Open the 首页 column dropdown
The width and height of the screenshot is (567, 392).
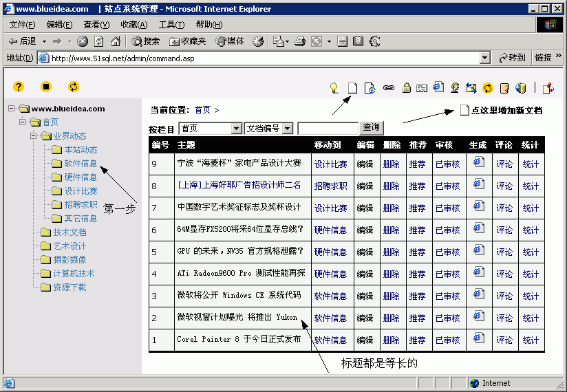point(236,128)
